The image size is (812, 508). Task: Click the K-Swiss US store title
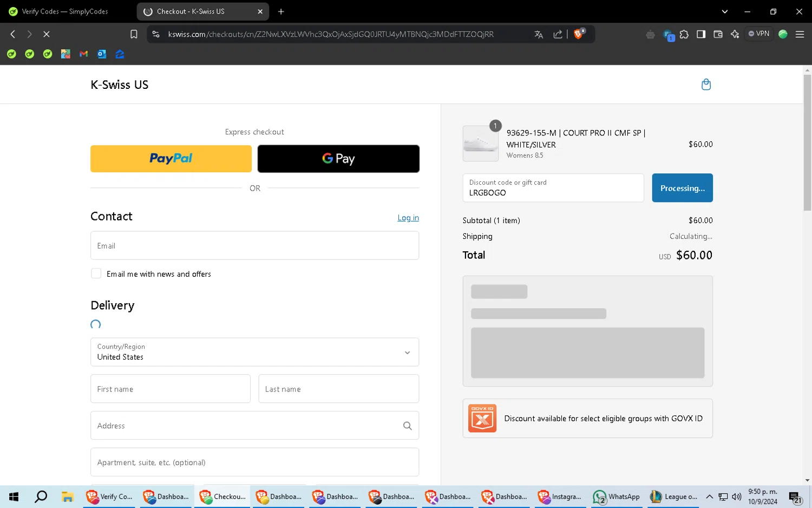click(120, 84)
